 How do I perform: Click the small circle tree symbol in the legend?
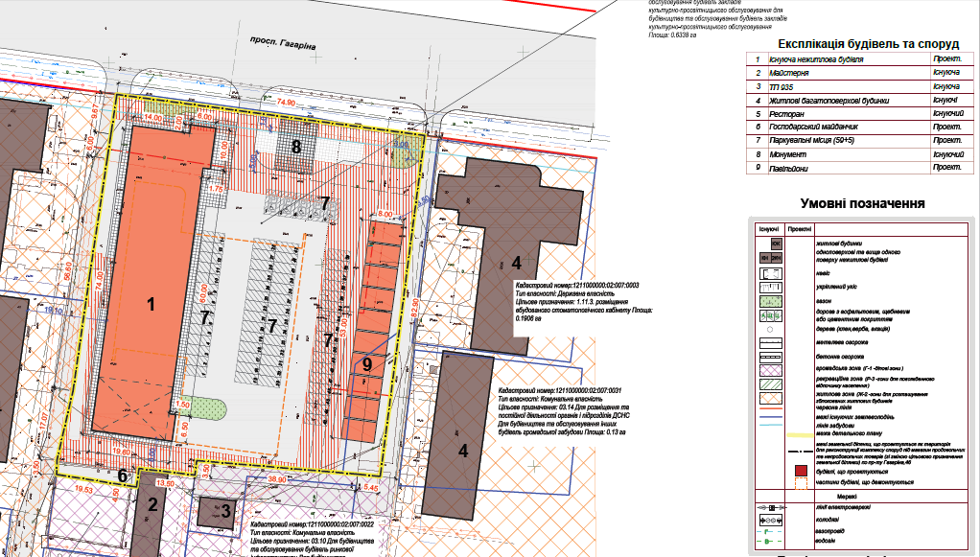(x=771, y=327)
